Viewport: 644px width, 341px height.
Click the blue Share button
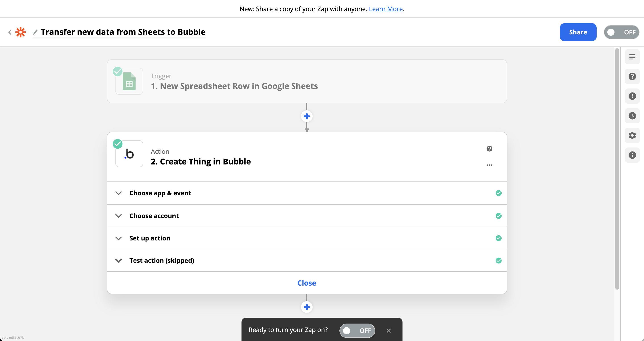pos(578,32)
